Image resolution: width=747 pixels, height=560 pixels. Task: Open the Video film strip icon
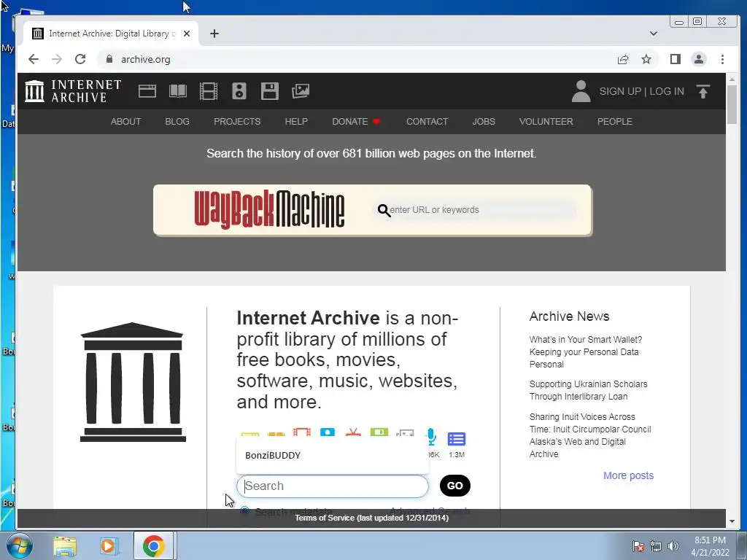208,91
